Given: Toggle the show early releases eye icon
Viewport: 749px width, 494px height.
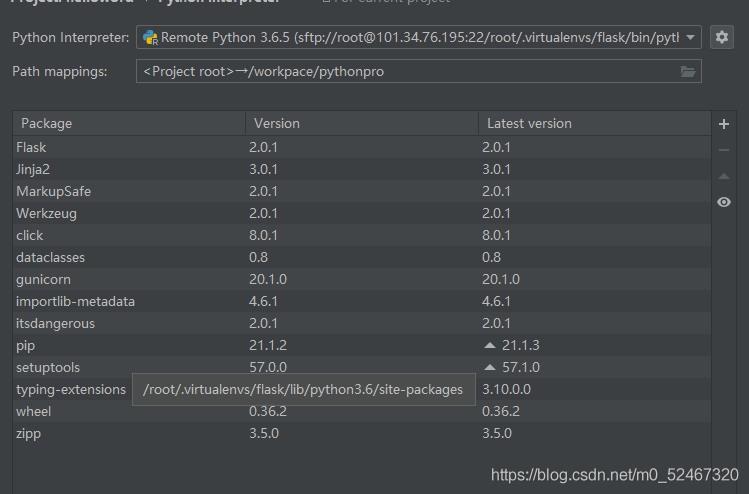Looking at the screenshot, I should coord(724,202).
